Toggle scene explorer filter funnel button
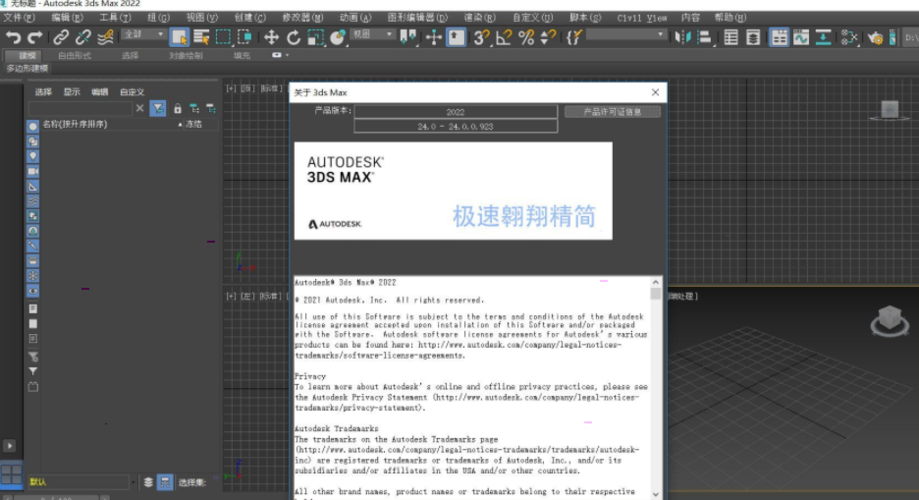 [x=158, y=108]
